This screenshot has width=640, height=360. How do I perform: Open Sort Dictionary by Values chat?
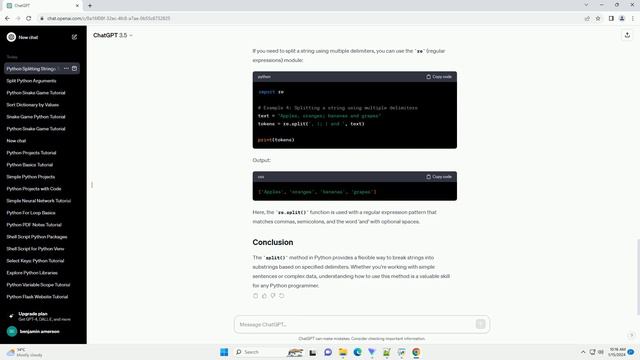click(33, 105)
